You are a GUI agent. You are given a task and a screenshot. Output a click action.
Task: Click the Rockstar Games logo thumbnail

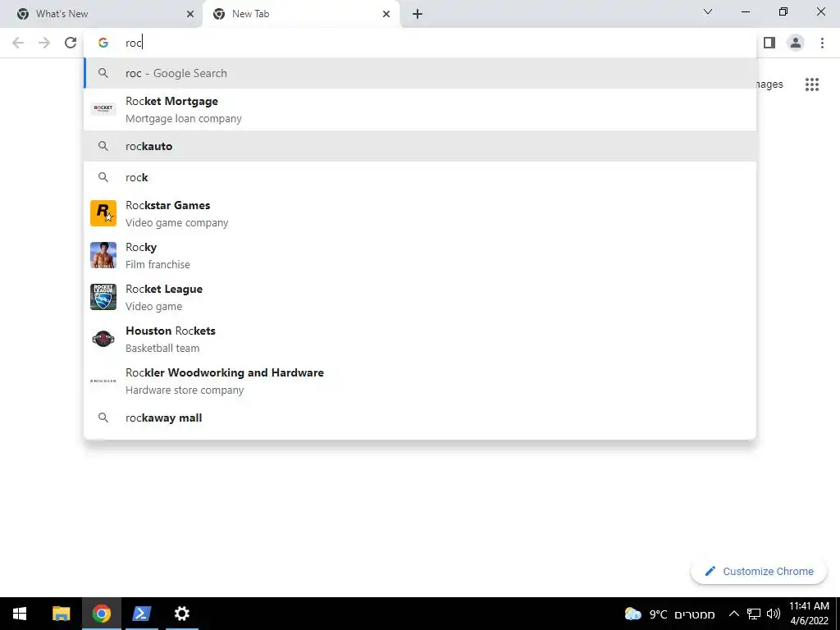point(103,213)
